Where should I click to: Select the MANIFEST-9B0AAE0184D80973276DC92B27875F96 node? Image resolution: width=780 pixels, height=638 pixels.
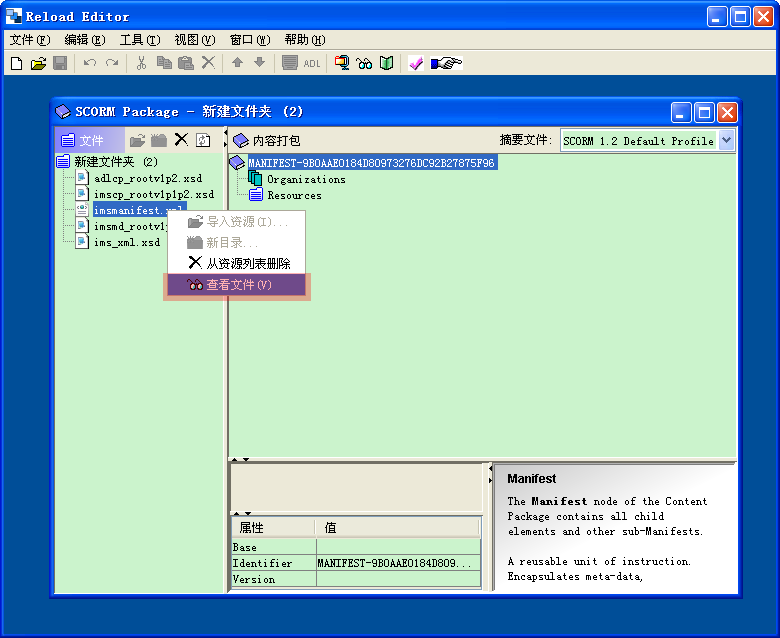tap(372, 163)
